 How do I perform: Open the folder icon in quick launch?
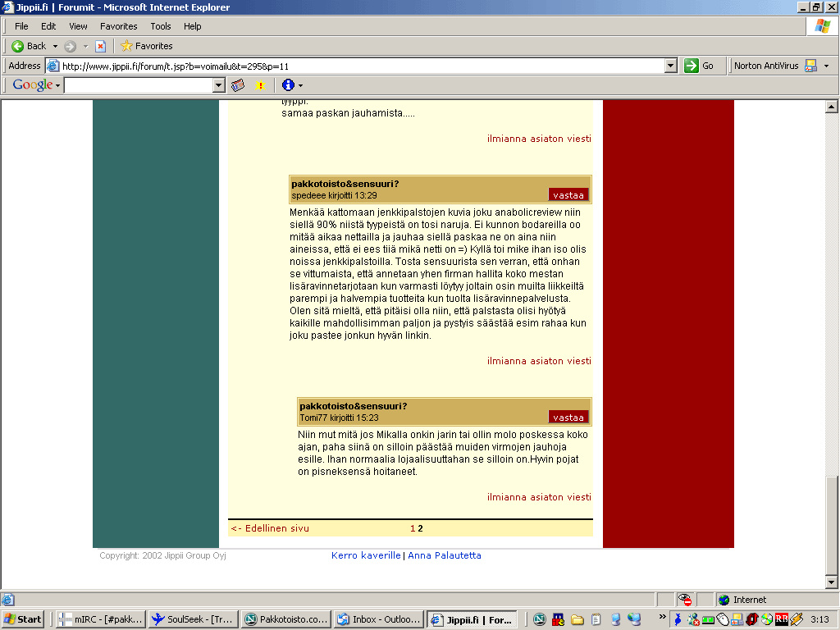click(x=577, y=619)
